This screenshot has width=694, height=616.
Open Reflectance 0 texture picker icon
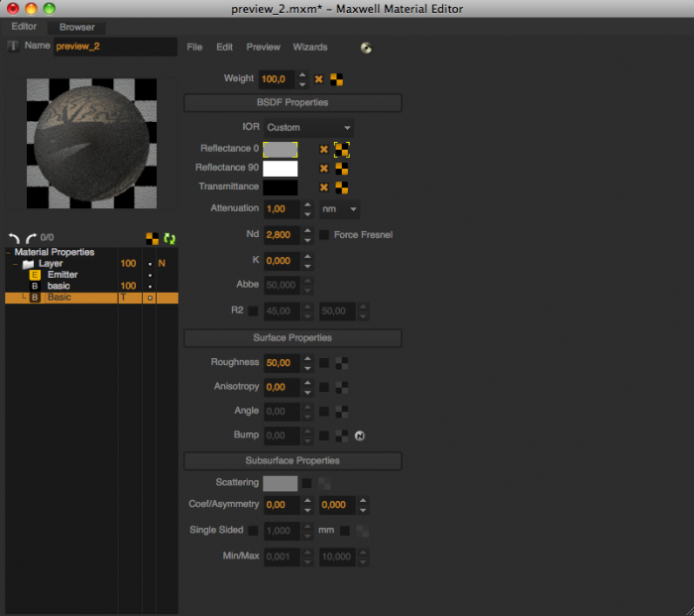click(342, 150)
